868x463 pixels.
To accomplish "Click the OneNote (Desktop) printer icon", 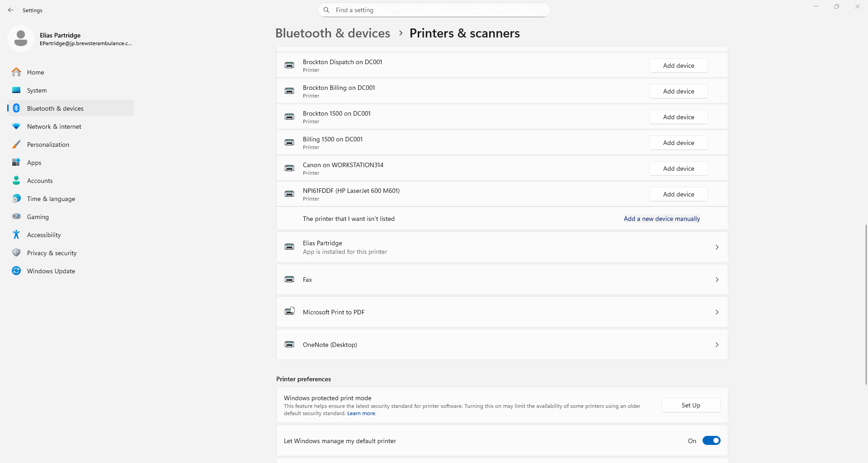I will click(289, 345).
